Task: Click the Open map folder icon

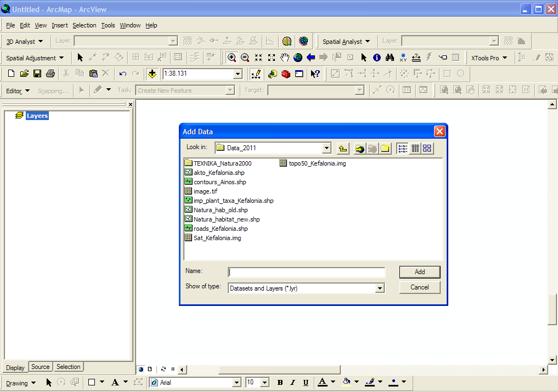Action: coord(24,73)
